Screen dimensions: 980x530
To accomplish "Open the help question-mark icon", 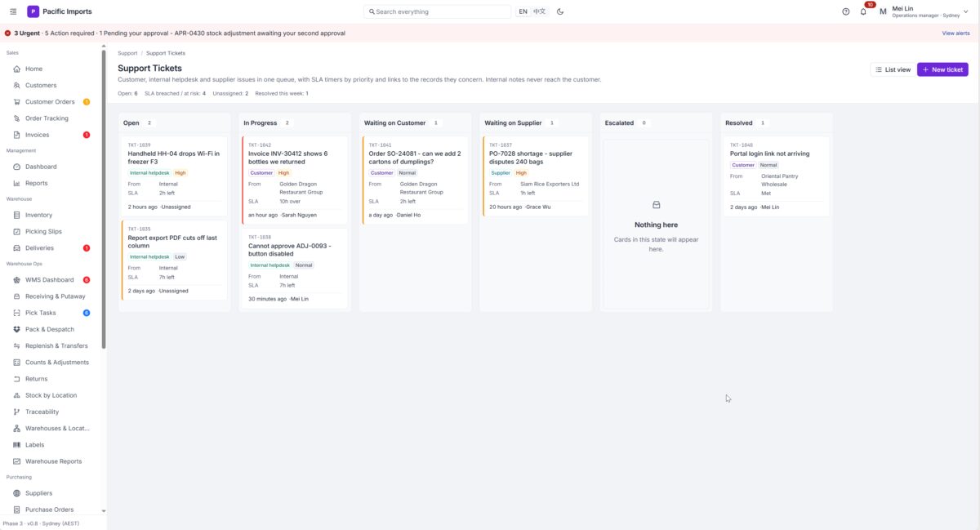I will click(846, 11).
